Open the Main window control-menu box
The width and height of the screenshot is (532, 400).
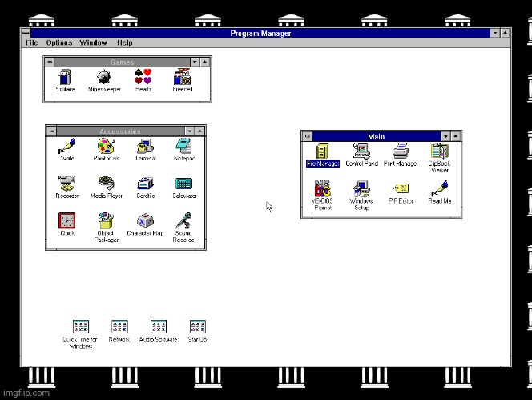[307, 136]
